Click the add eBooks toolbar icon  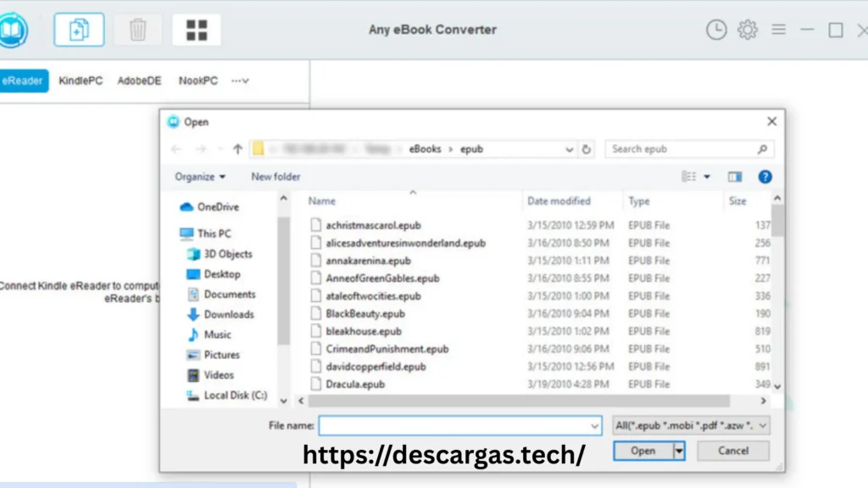78,29
